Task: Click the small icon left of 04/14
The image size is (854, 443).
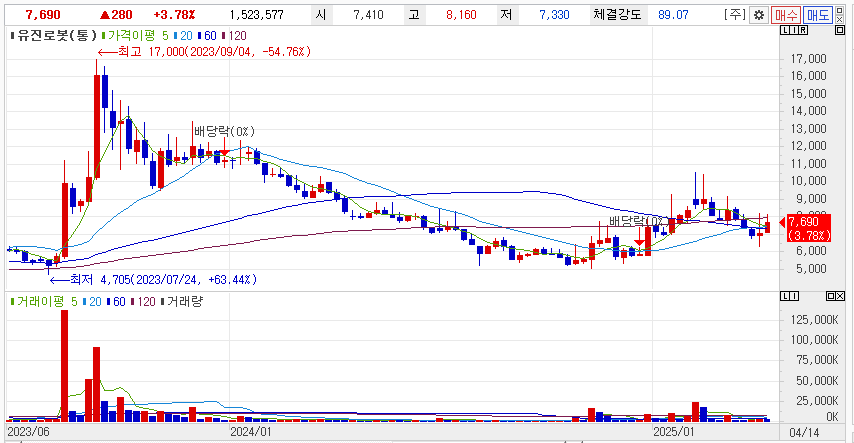Action: [x=778, y=432]
